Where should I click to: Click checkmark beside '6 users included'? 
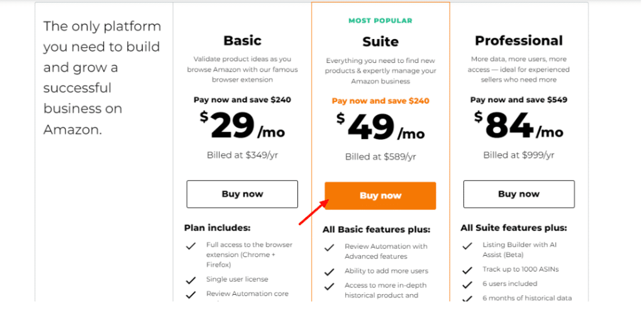(x=467, y=284)
